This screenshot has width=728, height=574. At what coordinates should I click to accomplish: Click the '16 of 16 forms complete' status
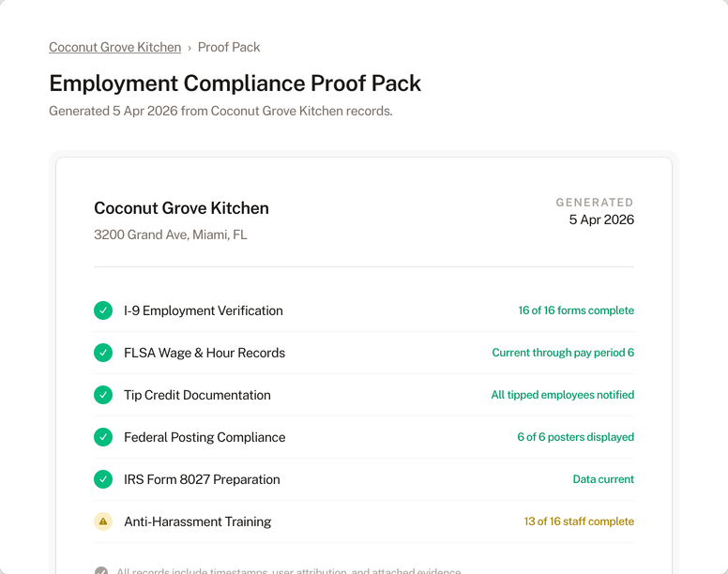pyautogui.click(x=576, y=310)
